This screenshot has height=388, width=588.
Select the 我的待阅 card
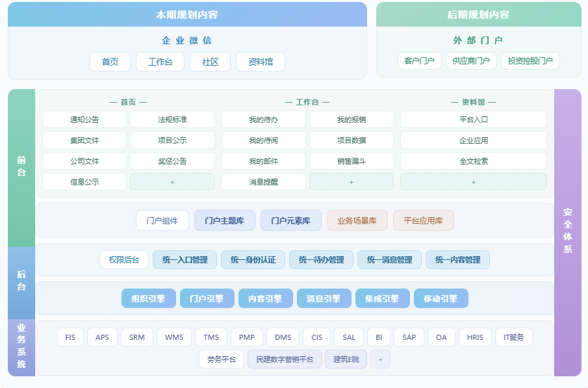(264, 140)
